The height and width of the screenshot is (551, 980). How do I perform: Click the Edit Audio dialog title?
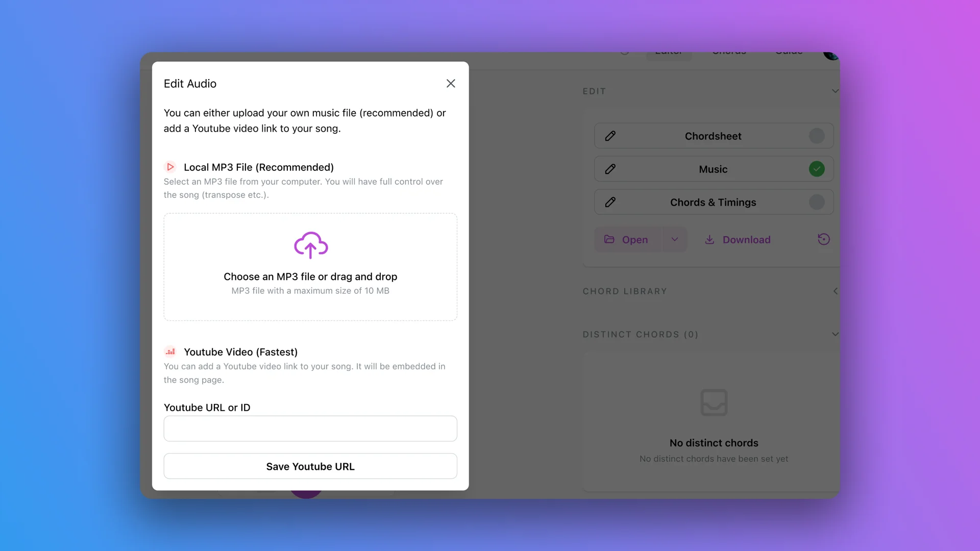pyautogui.click(x=190, y=84)
